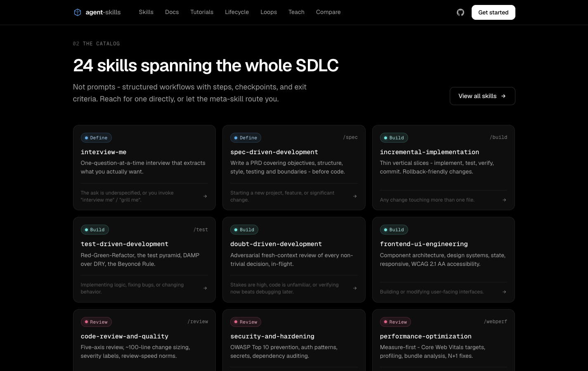
Task: Click the Get started button
Action: click(x=493, y=12)
